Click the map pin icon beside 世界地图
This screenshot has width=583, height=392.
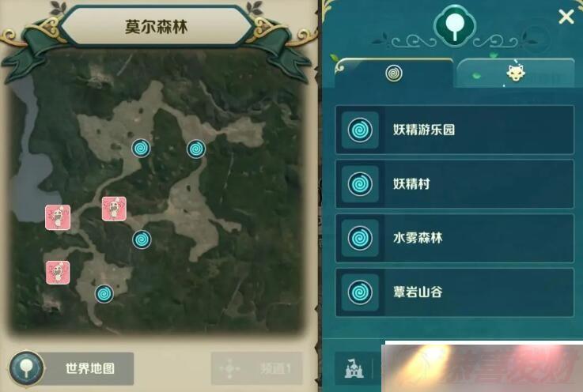[x=26, y=368]
